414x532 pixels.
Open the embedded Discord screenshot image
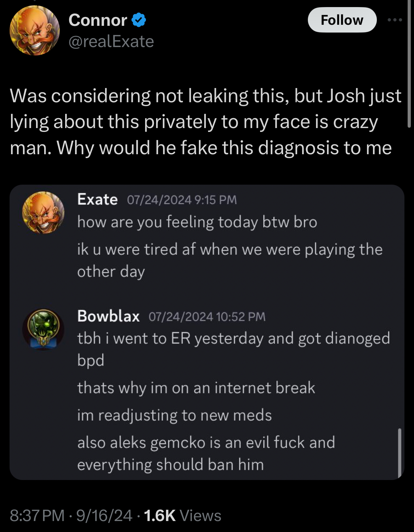pyautogui.click(x=207, y=332)
